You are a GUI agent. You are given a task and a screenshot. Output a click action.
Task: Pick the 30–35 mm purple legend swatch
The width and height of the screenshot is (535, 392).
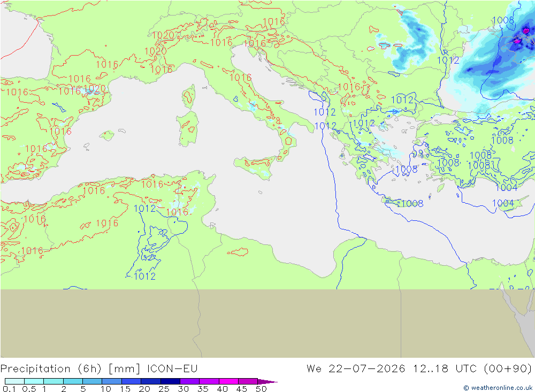[x=189, y=381]
